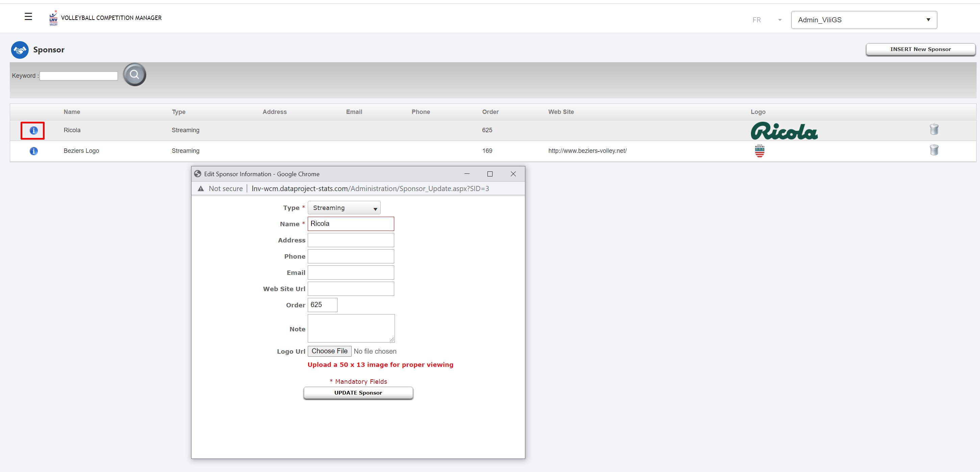
Task: Click the Phone input field
Action: click(x=351, y=257)
